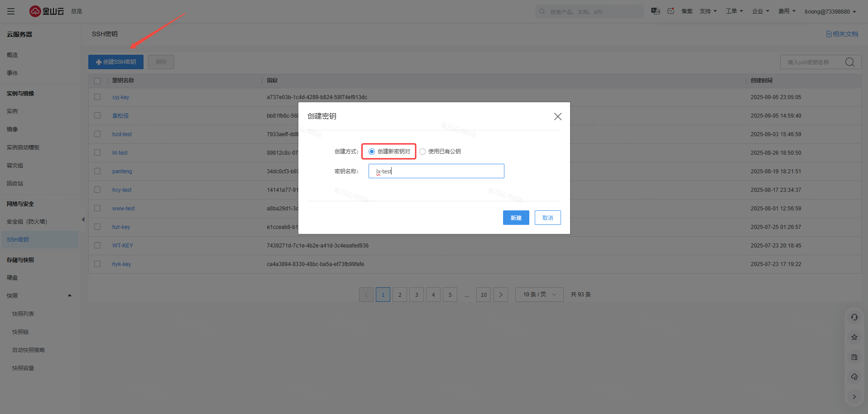The width and height of the screenshot is (868, 414).
Task: Jump to page 10 of the key list
Action: point(484,295)
